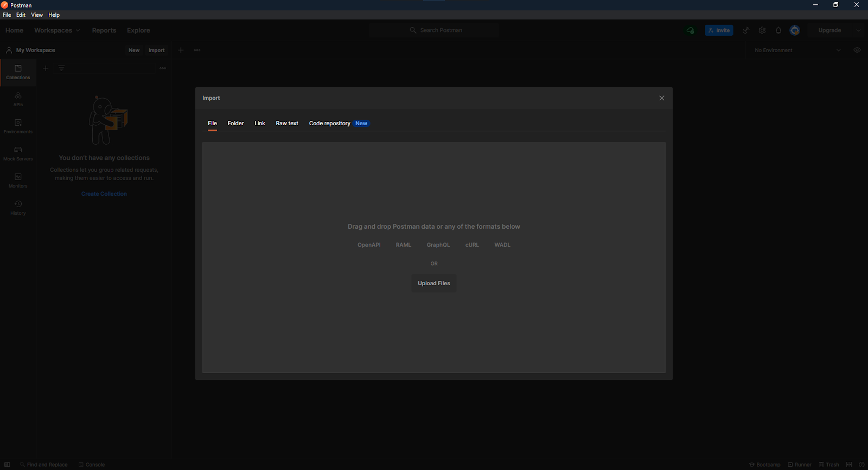Toggle the sidebar icon in the status bar
This screenshot has width=868, height=470.
coord(7,465)
